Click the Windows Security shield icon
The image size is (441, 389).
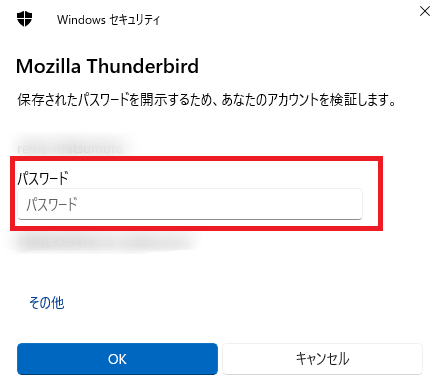pos(24,19)
